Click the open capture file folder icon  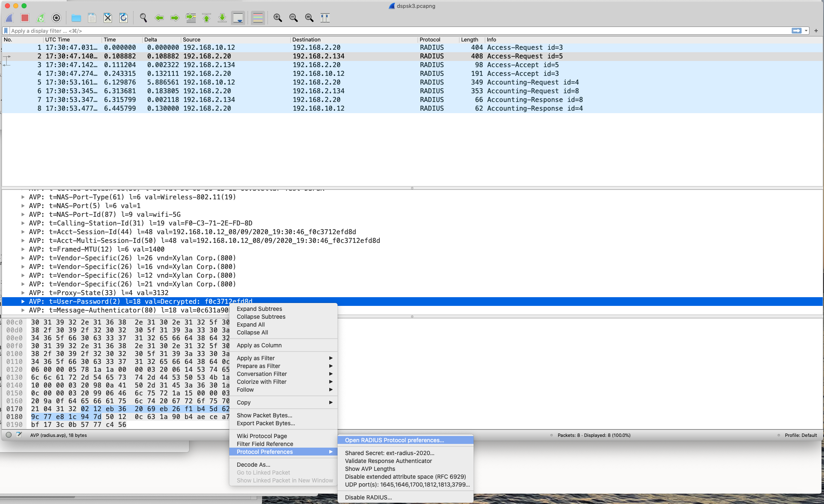(76, 18)
